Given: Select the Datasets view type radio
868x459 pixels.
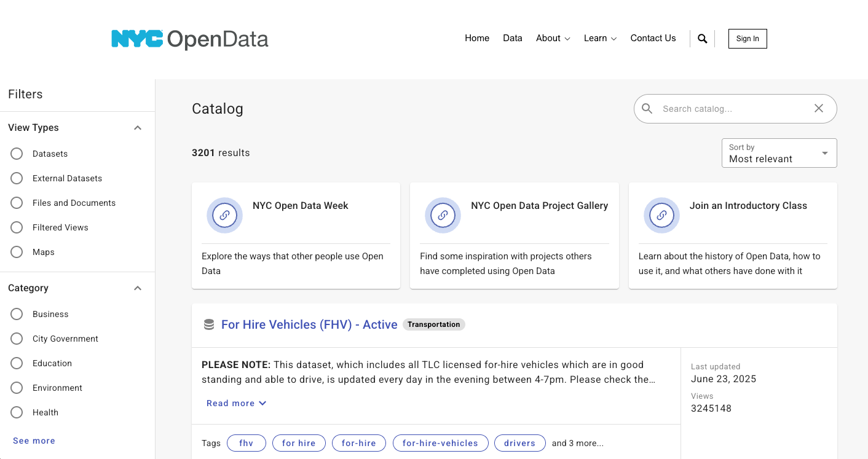Looking at the screenshot, I should tap(17, 154).
